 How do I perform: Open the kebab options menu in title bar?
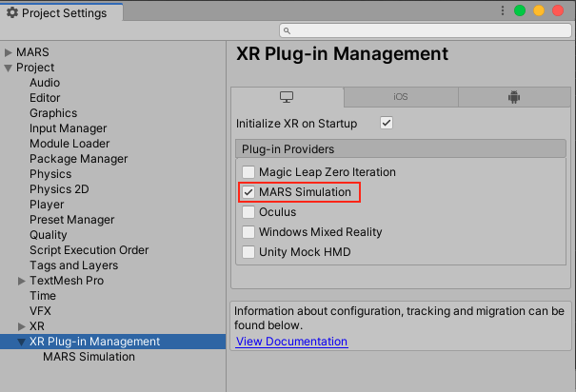tap(502, 11)
